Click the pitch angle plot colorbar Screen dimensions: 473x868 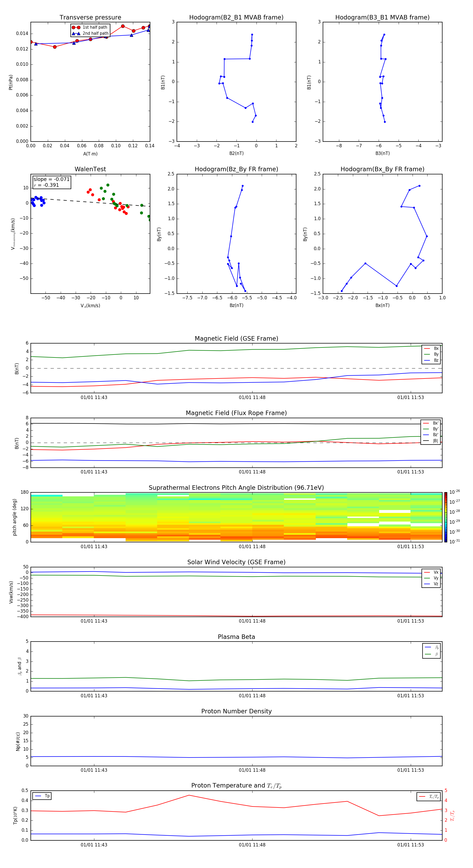(446, 517)
